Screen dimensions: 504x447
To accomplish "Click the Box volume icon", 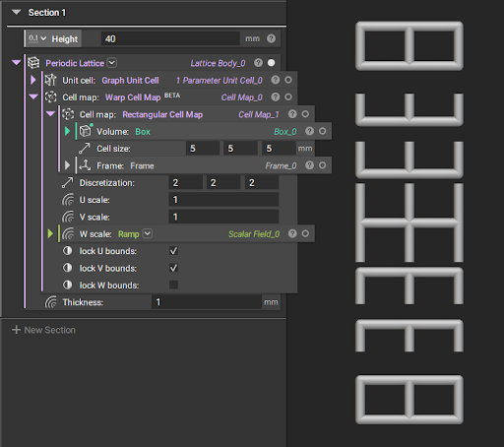I will pyautogui.click(x=86, y=131).
